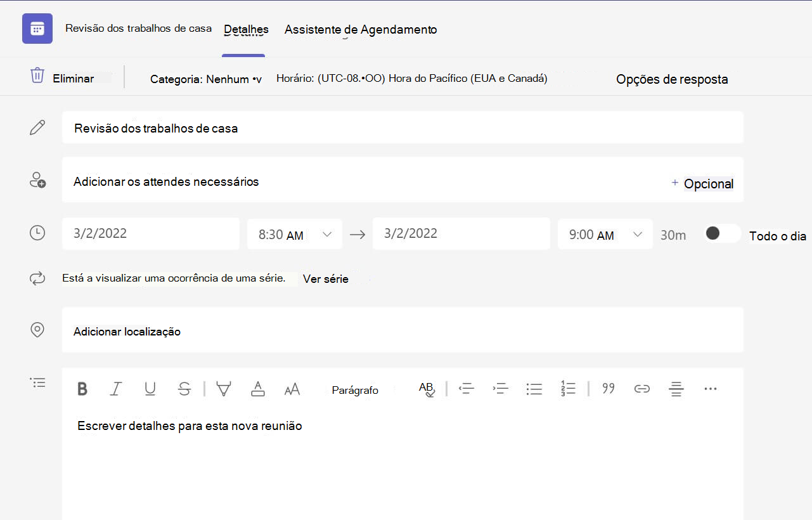
Task: Open Opções de resposta menu
Action: click(672, 79)
